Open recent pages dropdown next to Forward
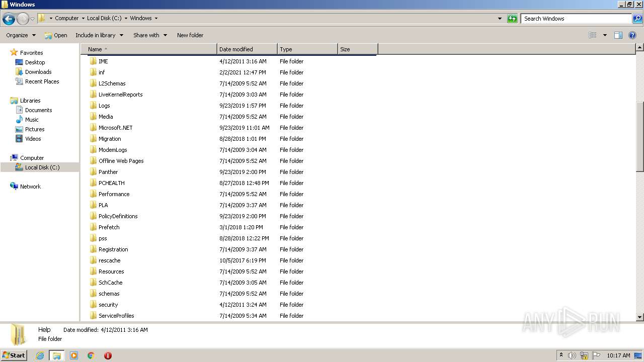 (32, 19)
